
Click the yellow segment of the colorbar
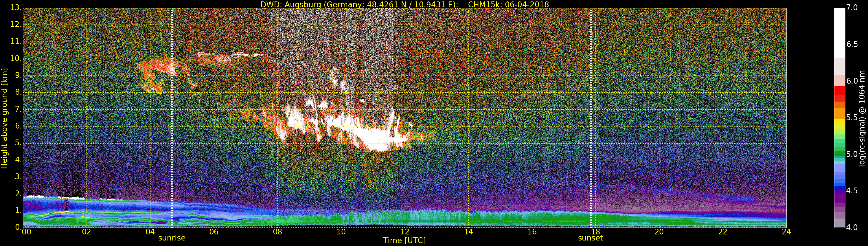coord(839,122)
